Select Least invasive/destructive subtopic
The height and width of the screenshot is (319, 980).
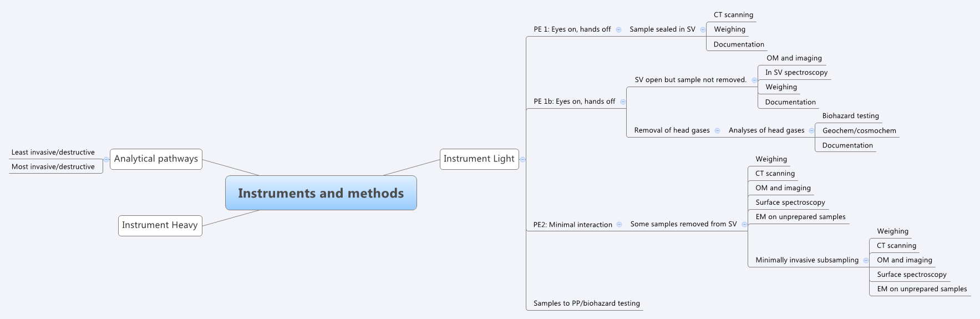pyautogui.click(x=53, y=152)
